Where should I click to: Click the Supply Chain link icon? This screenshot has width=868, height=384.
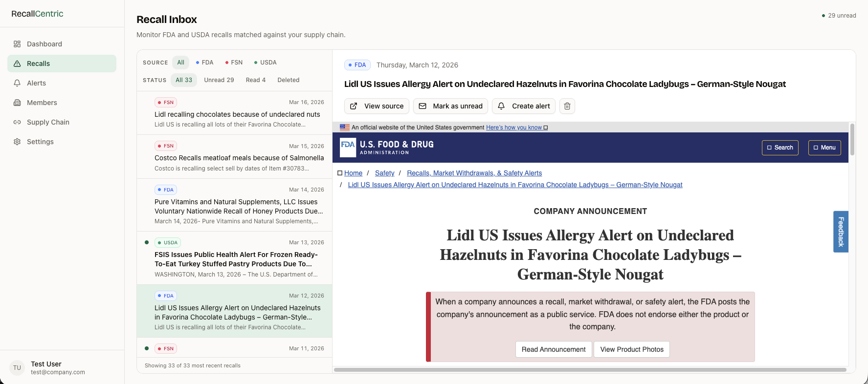coord(17,122)
